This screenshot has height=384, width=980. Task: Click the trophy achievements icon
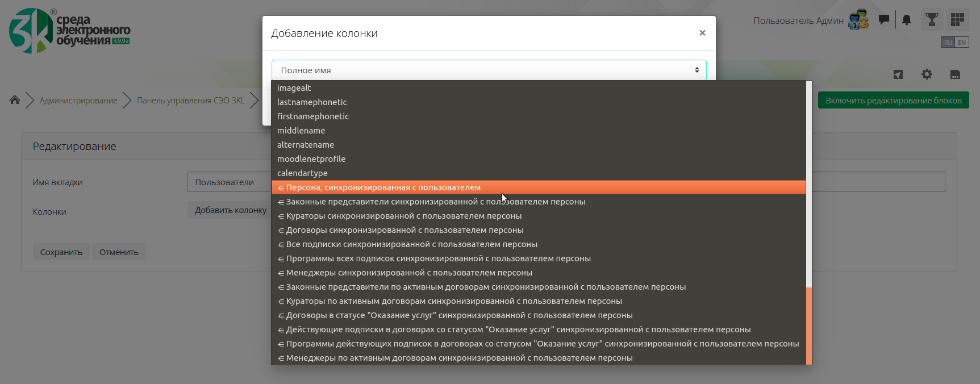pos(932,20)
